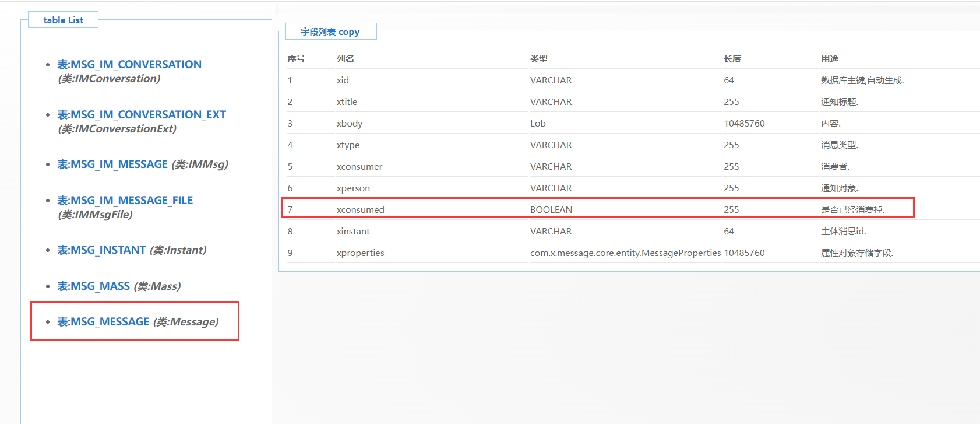
Task: Click sequence number 1 in the xid row
Action: click(290, 80)
